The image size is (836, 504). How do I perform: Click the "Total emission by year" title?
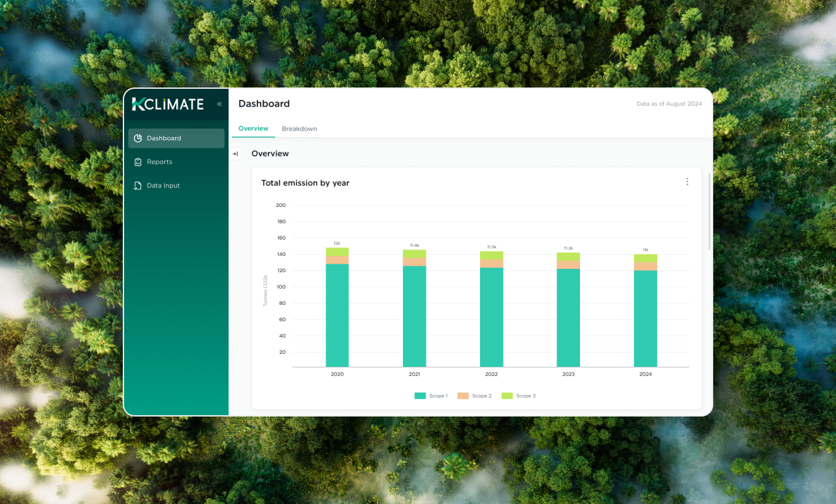click(305, 183)
